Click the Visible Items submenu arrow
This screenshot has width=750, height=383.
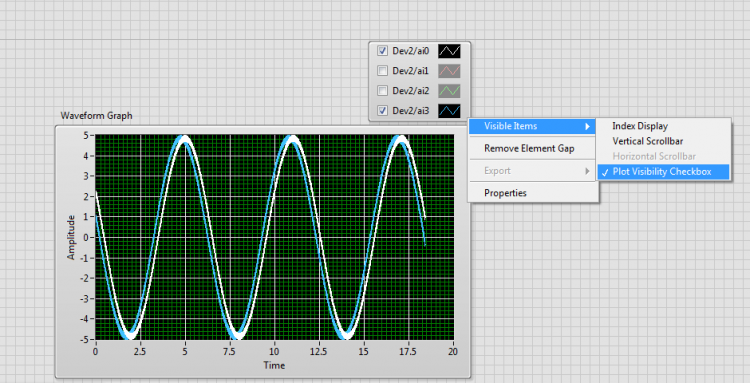click(x=587, y=126)
